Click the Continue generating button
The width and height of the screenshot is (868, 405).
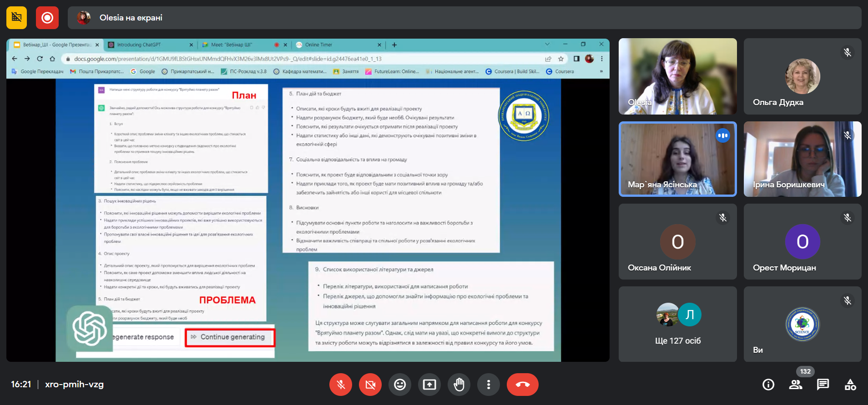[230, 337]
